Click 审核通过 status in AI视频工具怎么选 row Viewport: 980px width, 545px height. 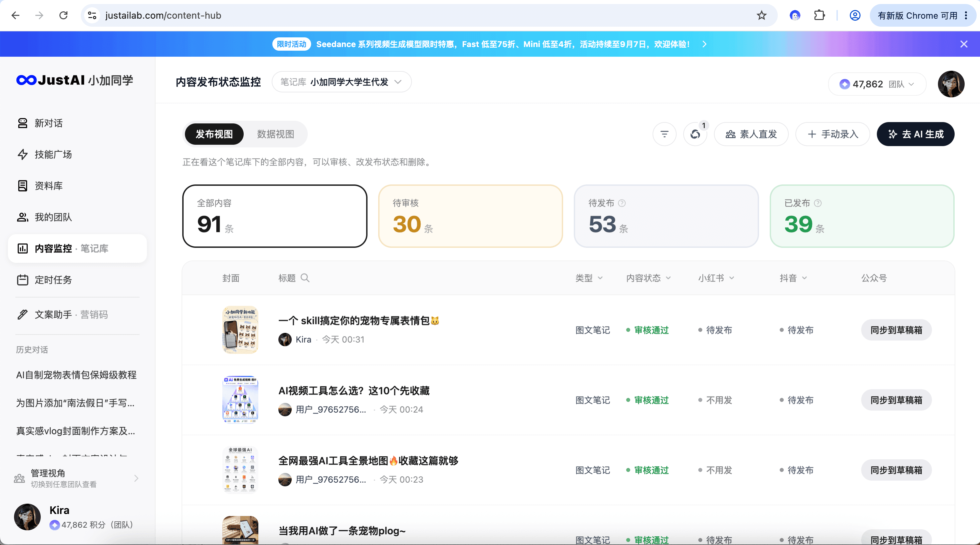(648, 400)
